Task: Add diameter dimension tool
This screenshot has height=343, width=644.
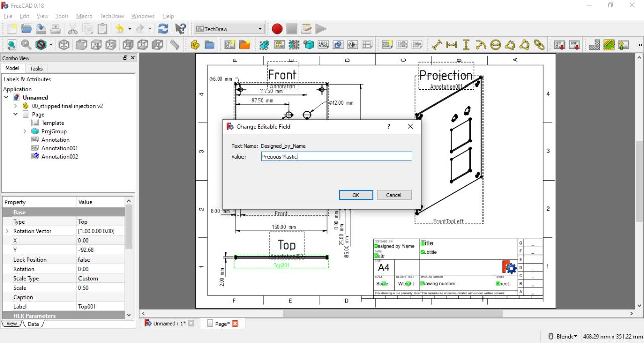Action: pyautogui.click(x=496, y=45)
